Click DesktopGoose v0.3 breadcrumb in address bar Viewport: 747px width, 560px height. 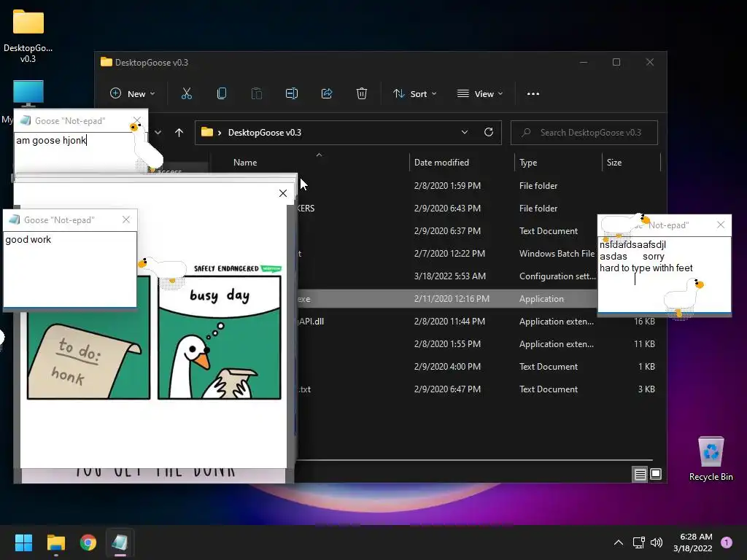pos(264,133)
